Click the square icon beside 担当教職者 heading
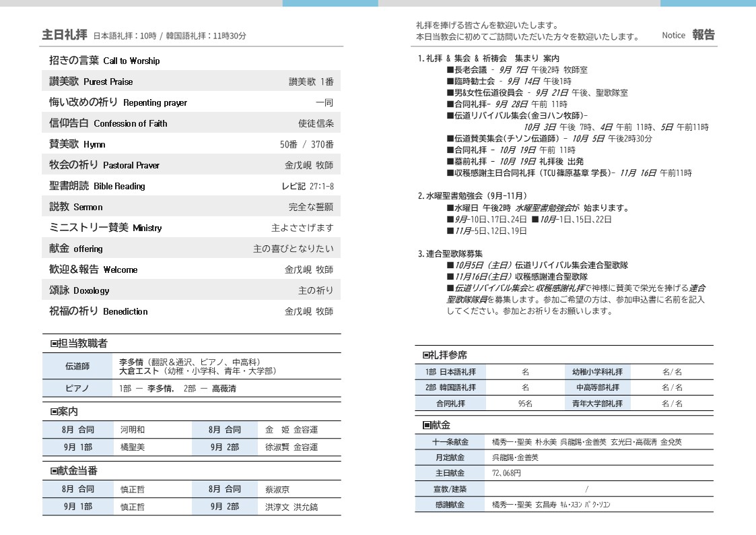This screenshot has width=756, height=535. click(55, 344)
